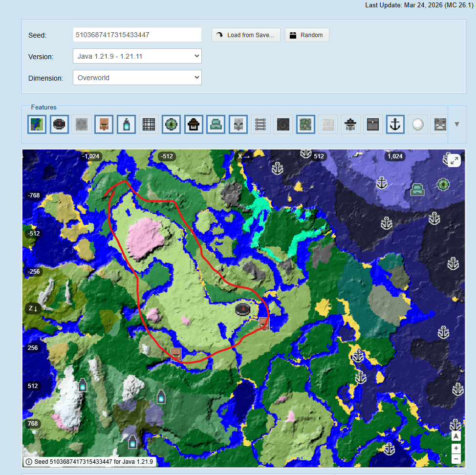The image size is (476, 475).
Task: Toggle the biomes layer in Features bar
Action: (37, 125)
